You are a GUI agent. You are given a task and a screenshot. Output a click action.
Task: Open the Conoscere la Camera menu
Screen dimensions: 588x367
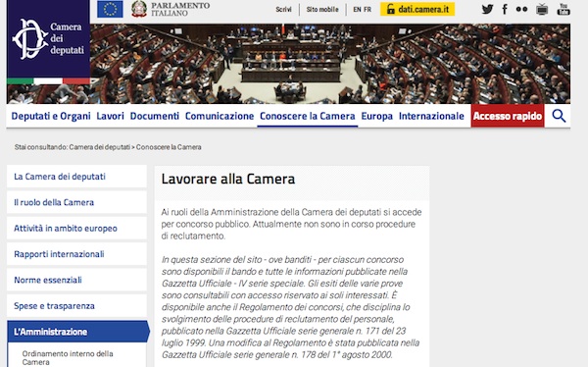(308, 116)
